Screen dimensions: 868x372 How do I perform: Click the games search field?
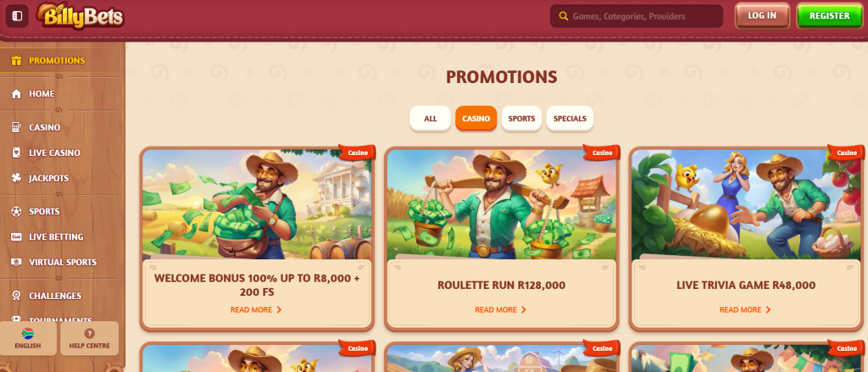tap(637, 16)
